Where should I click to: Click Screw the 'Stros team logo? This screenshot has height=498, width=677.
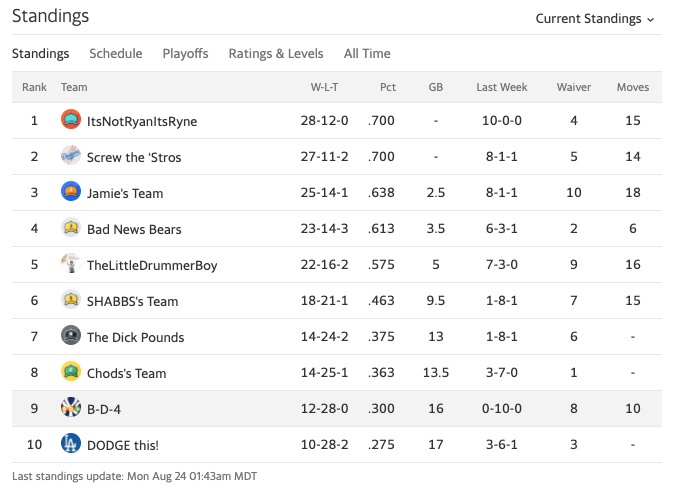pos(70,156)
